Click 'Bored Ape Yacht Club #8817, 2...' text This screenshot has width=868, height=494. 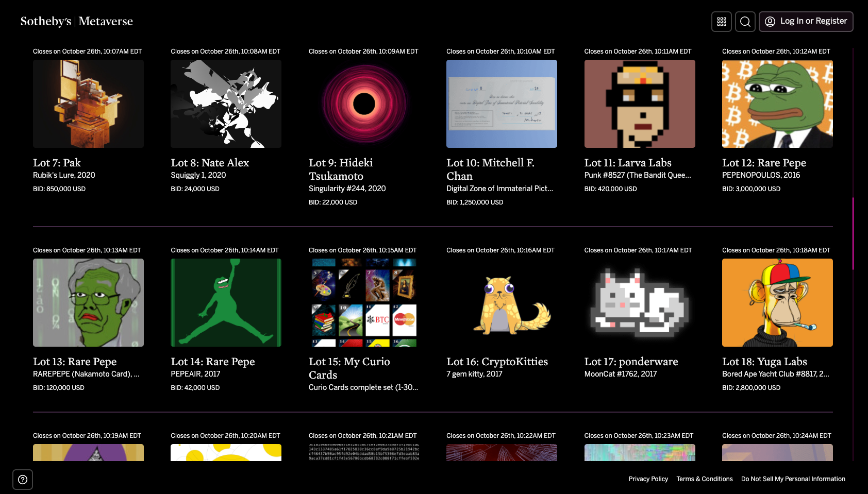(x=776, y=374)
